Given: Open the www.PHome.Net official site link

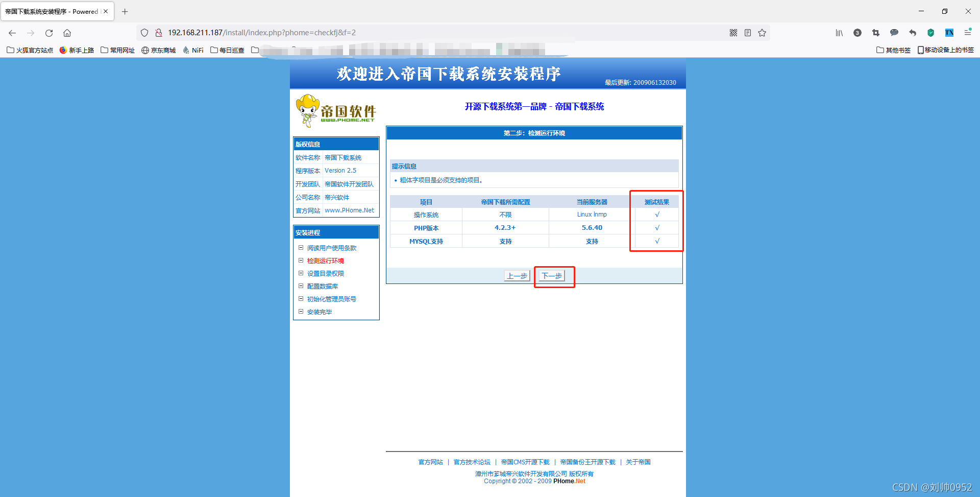Looking at the screenshot, I should (x=350, y=210).
